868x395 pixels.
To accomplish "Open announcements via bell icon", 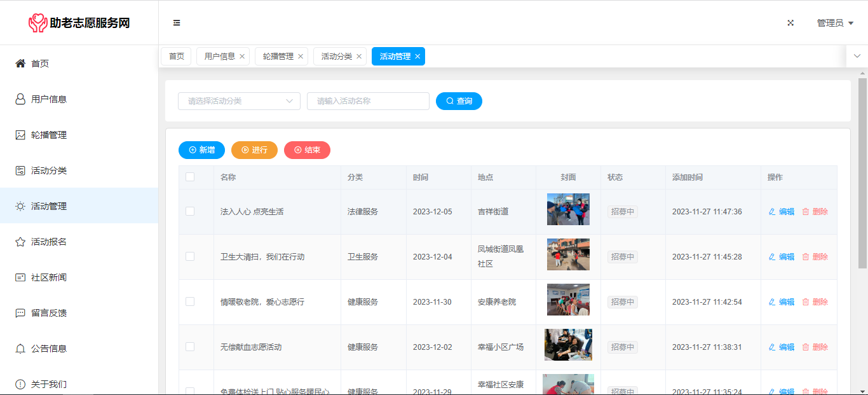I will coord(20,349).
